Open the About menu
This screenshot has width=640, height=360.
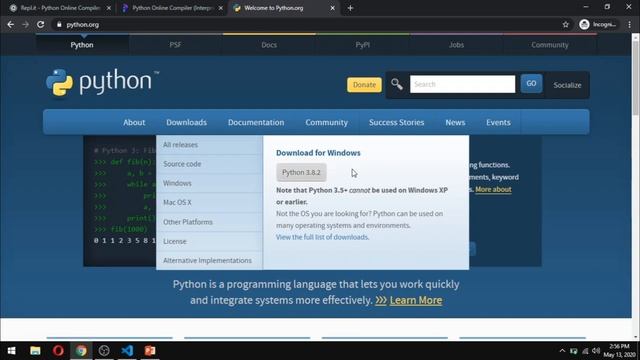click(134, 122)
